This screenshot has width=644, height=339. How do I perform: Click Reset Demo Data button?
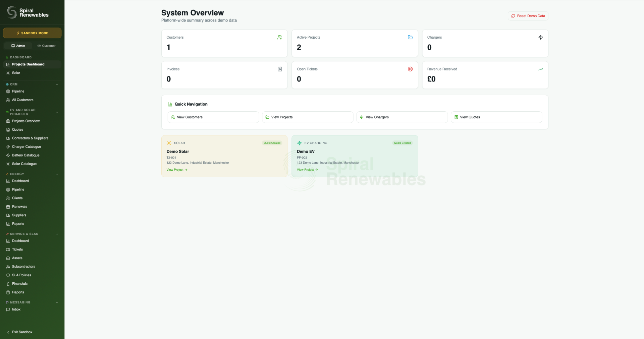pyautogui.click(x=528, y=16)
